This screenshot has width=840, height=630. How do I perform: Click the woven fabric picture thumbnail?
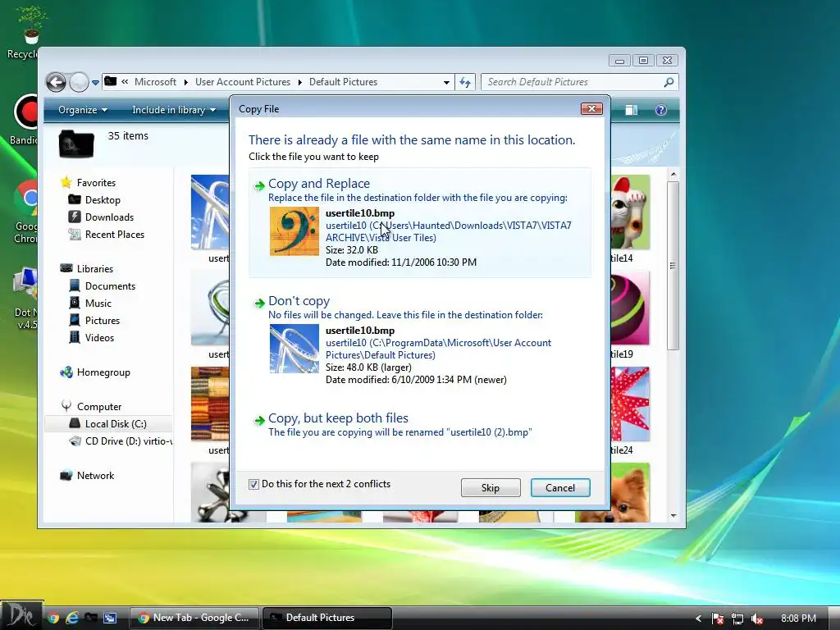pyautogui.click(x=210, y=404)
